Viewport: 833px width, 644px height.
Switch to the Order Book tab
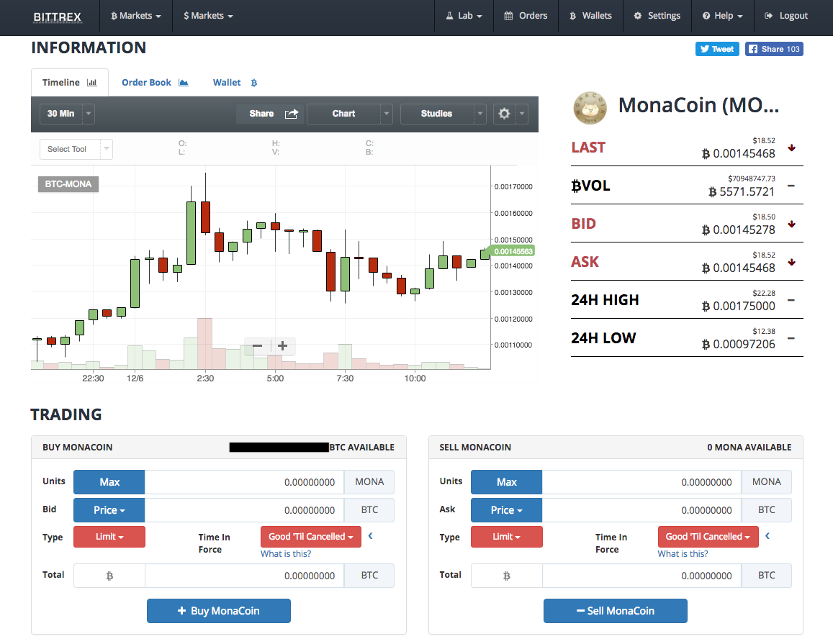tap(147, 82)
